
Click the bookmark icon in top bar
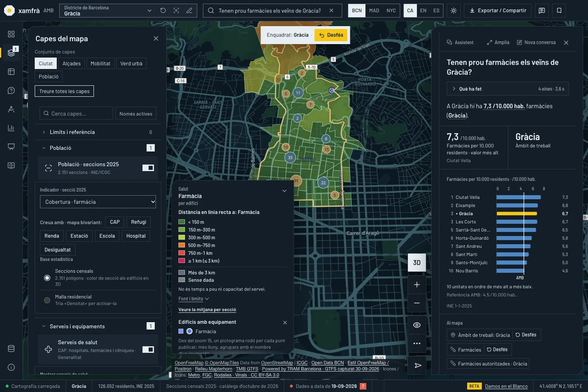(559, 11)
